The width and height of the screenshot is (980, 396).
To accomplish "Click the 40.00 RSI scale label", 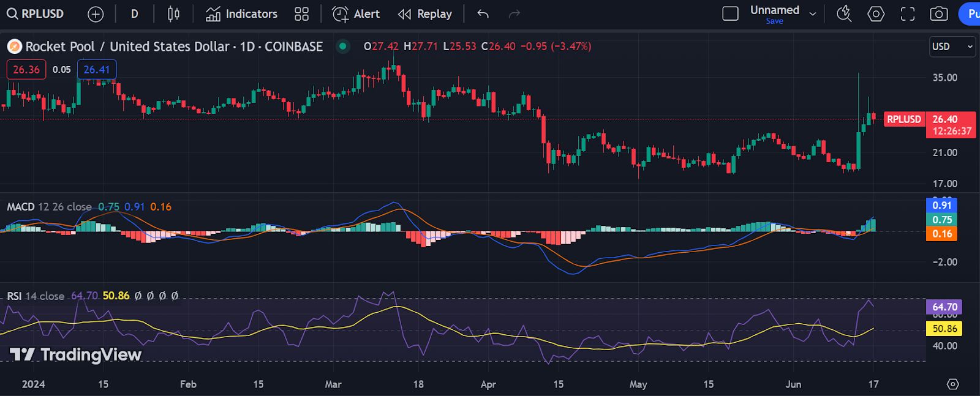I will coord(944,346).
